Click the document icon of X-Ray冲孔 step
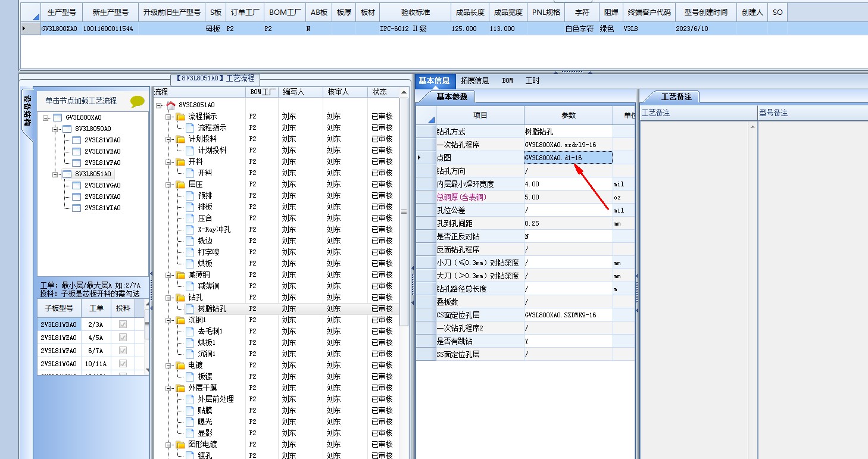Image resolution: width=868 pixels, height=459 pixels. click(191, 230)
